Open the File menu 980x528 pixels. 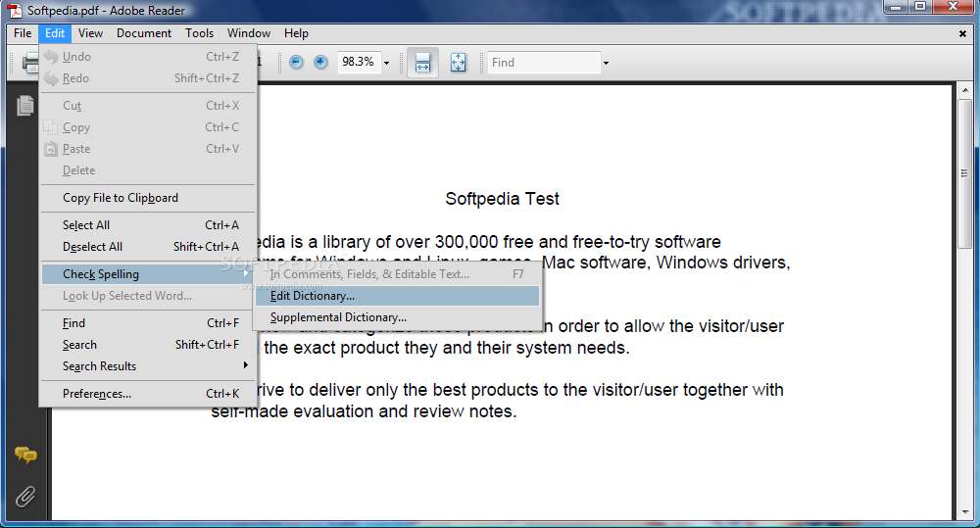click(x=23, y=33)
